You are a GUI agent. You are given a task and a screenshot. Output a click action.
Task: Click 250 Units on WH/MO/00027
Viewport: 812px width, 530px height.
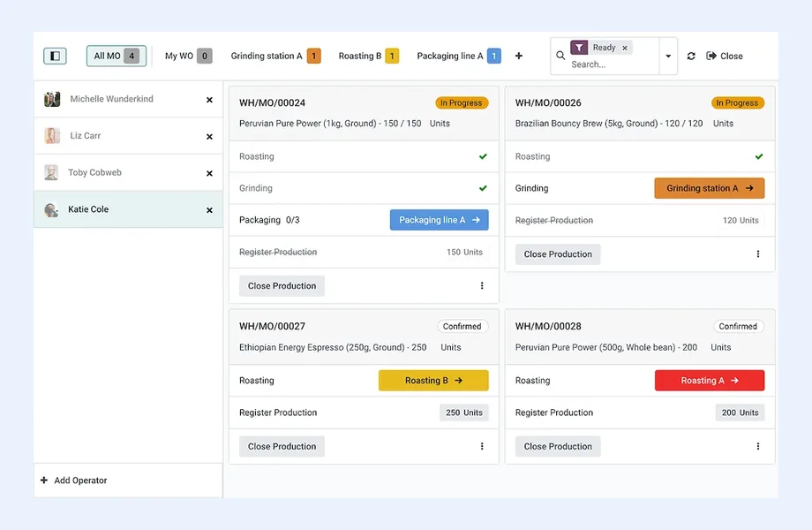click(464, 413)
